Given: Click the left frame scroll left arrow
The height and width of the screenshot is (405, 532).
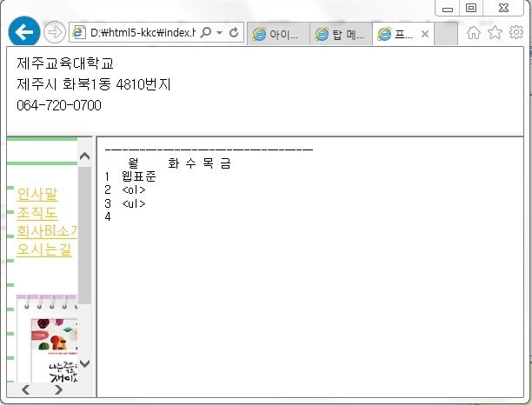Looking at the screenshot, I should [x=25, y=389].
